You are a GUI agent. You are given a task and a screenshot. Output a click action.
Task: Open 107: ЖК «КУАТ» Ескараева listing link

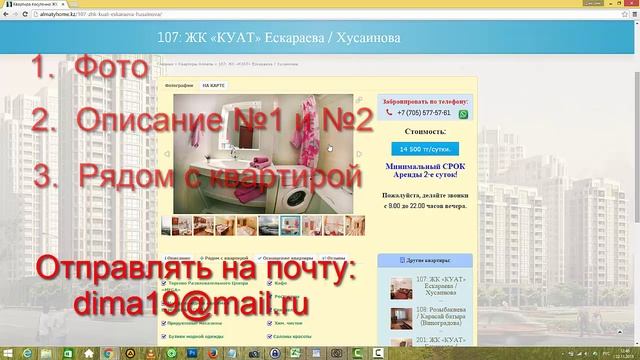click(441, 286)
